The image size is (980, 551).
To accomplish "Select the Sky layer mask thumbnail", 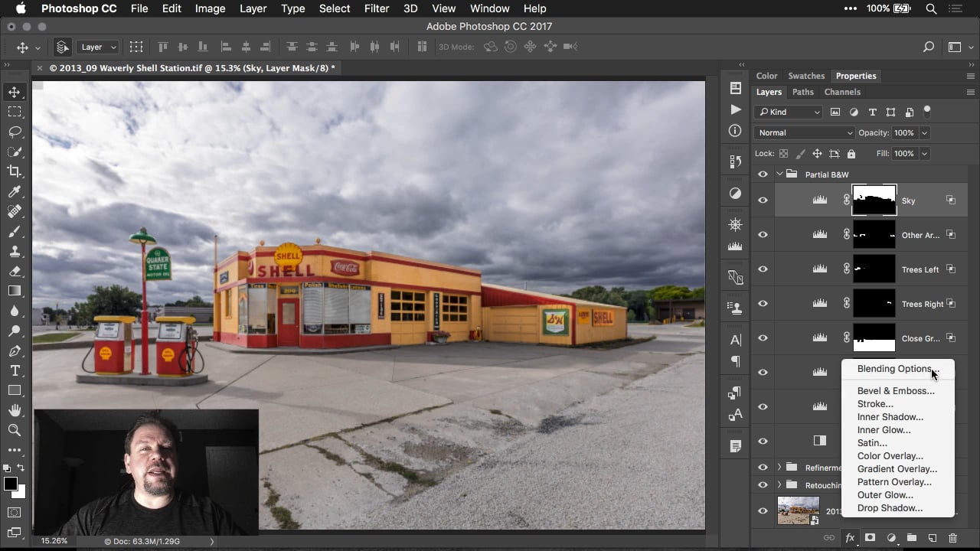I will click(x=874, y=201).
